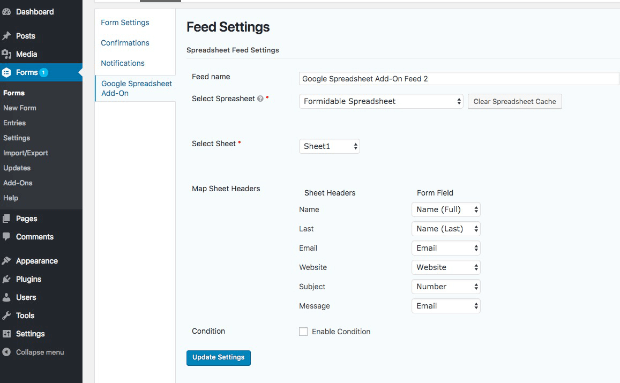Click the Comments bubble icon
The height and width of the screenshot is (383, 620).
[x=6, y=236]
